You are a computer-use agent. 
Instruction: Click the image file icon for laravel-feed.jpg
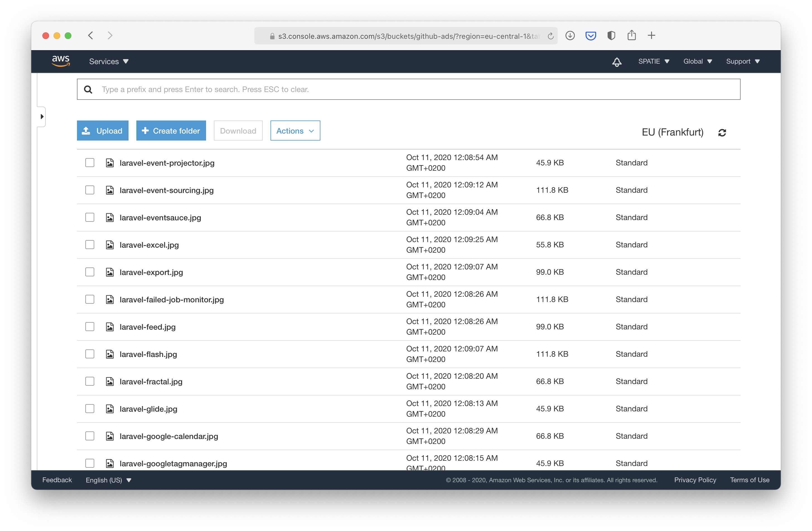110,327
